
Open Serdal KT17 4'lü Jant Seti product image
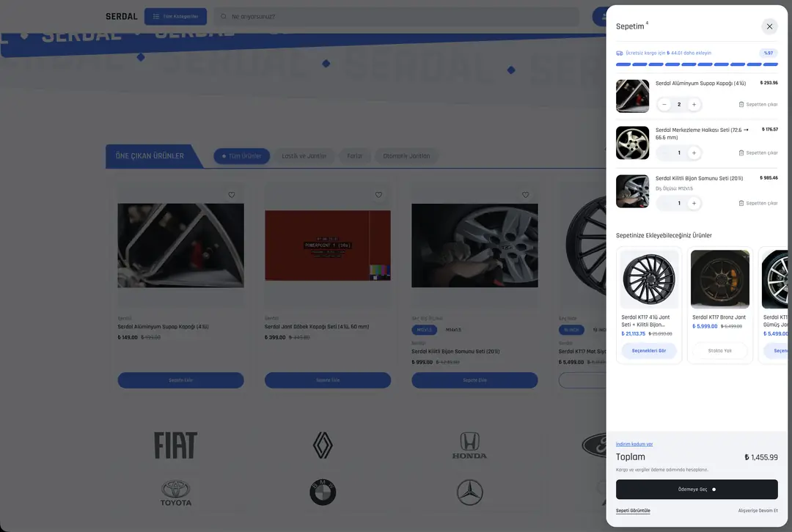648,279
